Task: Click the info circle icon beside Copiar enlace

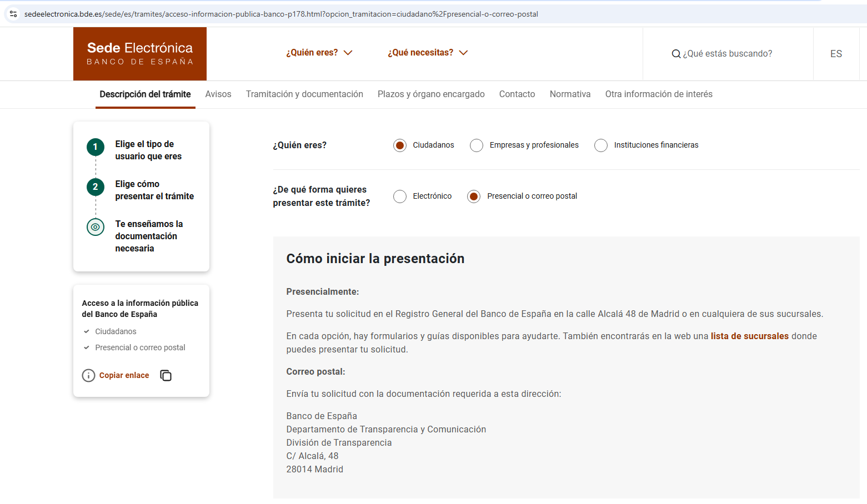Action: tap(88, 375)
